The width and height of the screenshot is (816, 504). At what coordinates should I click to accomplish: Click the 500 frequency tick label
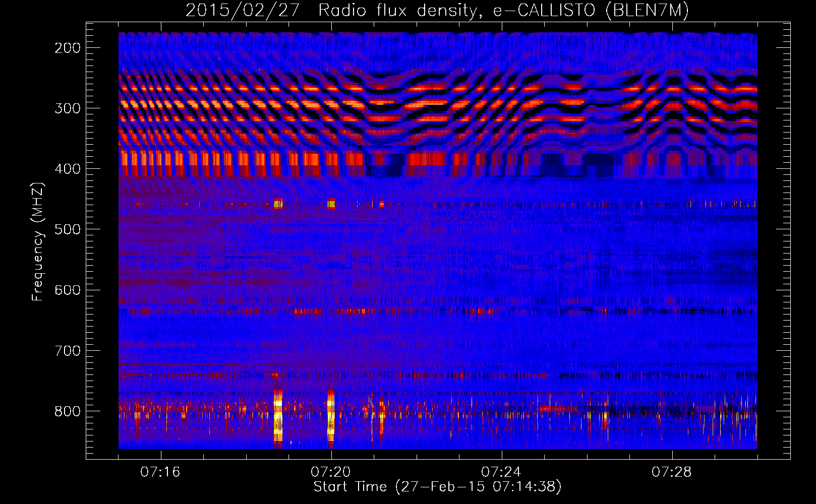[68, 229]
